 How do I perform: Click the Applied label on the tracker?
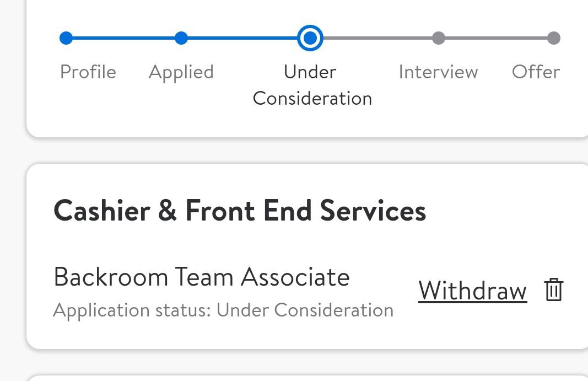(x=181, y=72)
